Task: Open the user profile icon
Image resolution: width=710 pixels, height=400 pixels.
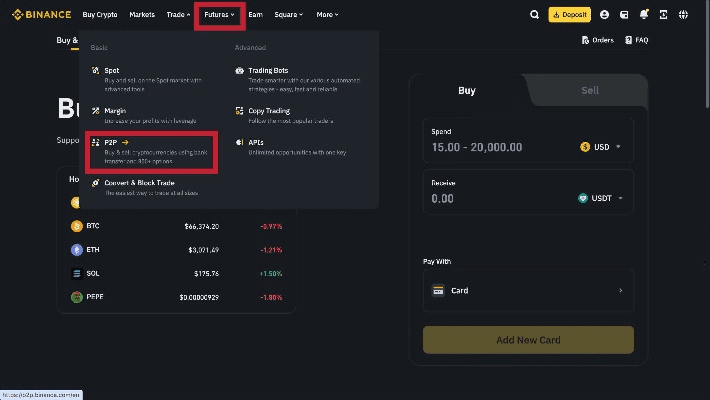Action: 605,15
